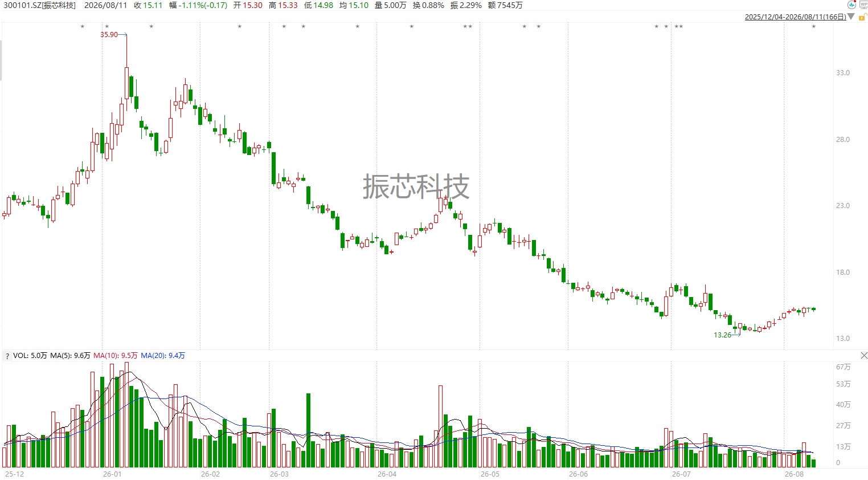The width and height of the screenshot is (868, 480).
Task: Select the MA(5): 9.6万 indicator label
Action: point(70,356)
